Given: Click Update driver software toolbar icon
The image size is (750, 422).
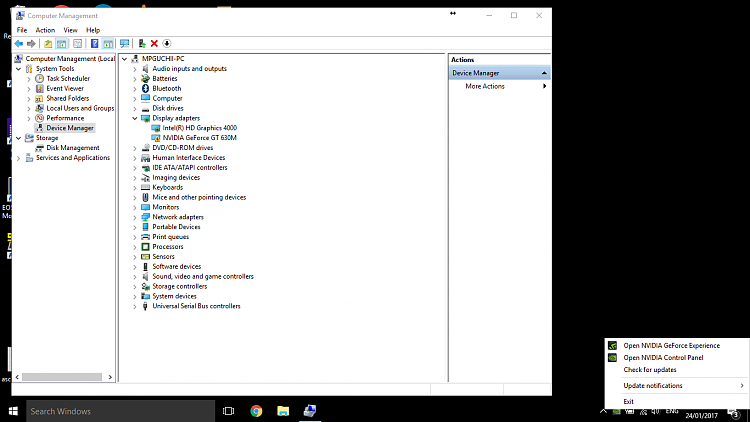Looking at the screenshot, I should [142, 44].
